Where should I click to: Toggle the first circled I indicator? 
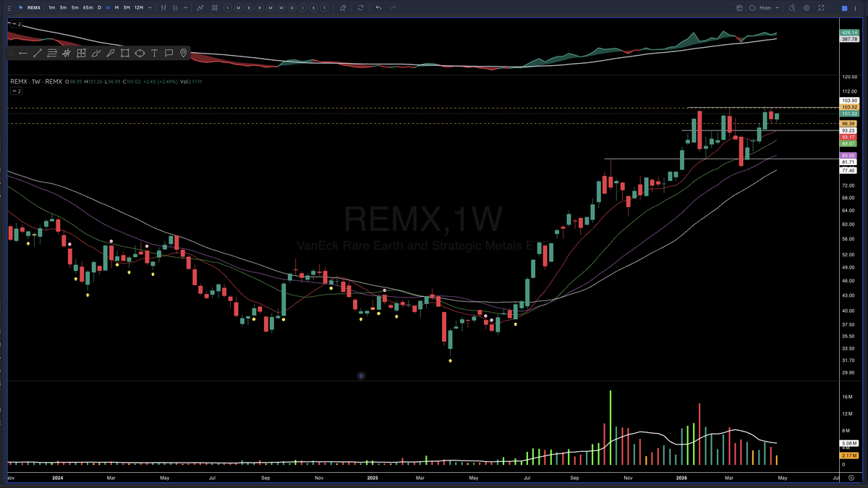click(x=227, y=7)
